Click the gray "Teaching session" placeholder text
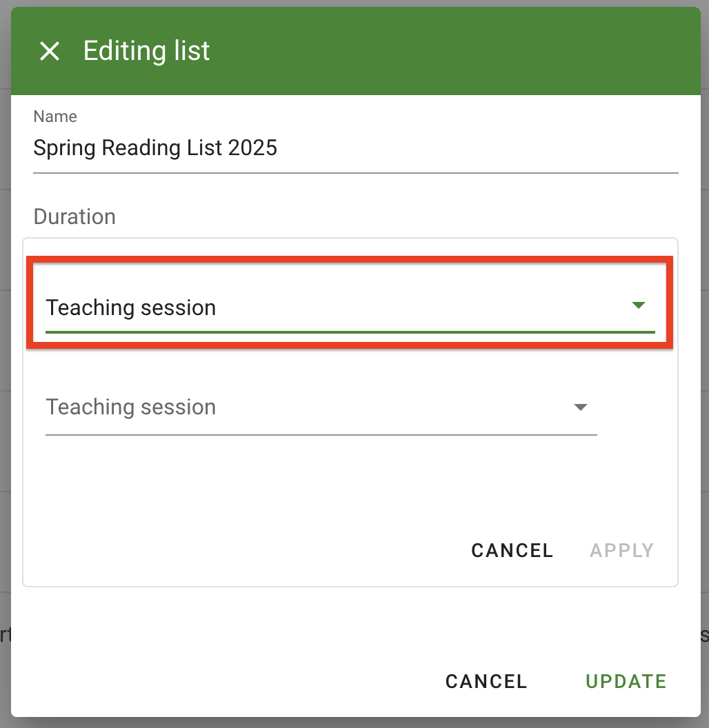709x728 pixels. pyautogui.click(x=131, y=407)
